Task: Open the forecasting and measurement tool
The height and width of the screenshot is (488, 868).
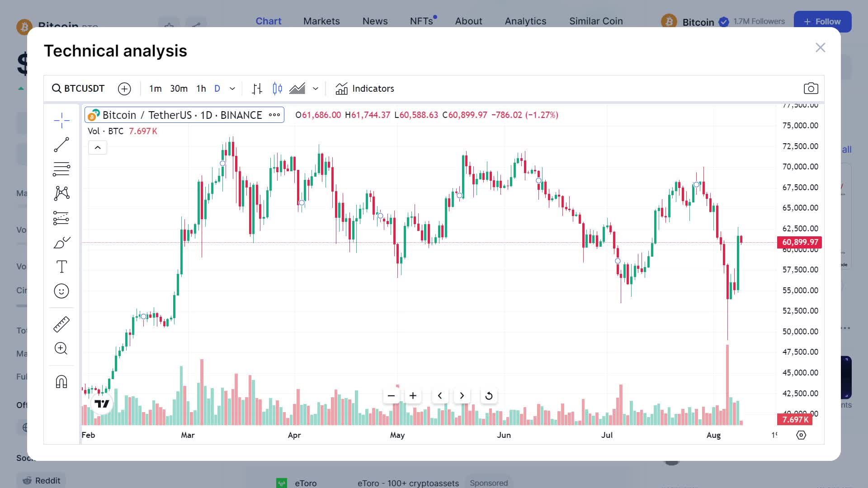Action: click(61, 218)
